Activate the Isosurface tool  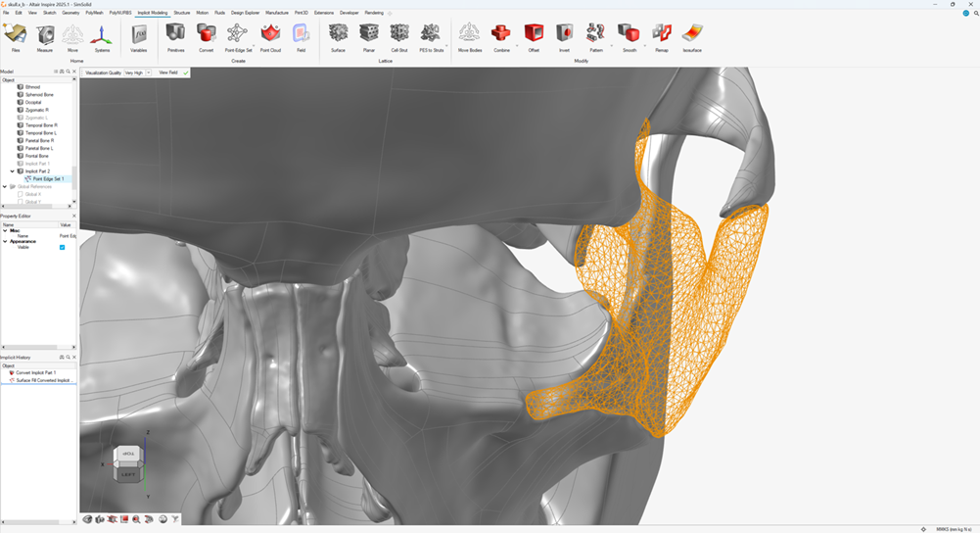pyautogui.click(x=692, y=35)
